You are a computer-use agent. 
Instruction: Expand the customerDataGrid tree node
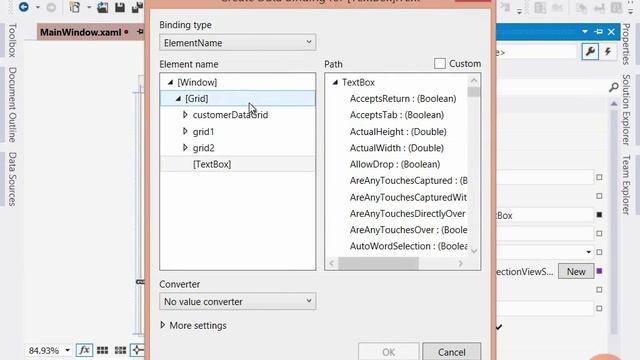[185, 115]
